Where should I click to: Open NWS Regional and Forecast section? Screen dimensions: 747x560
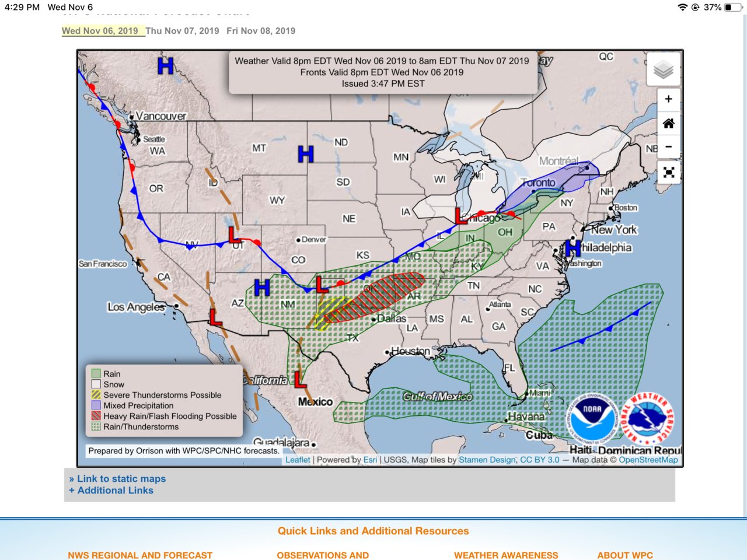tap(140, 555)
